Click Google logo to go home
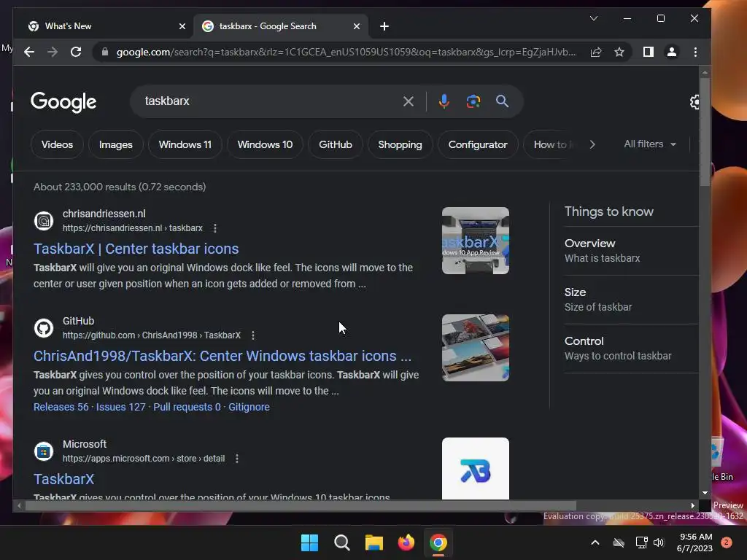747x560 pixels. 63,102
